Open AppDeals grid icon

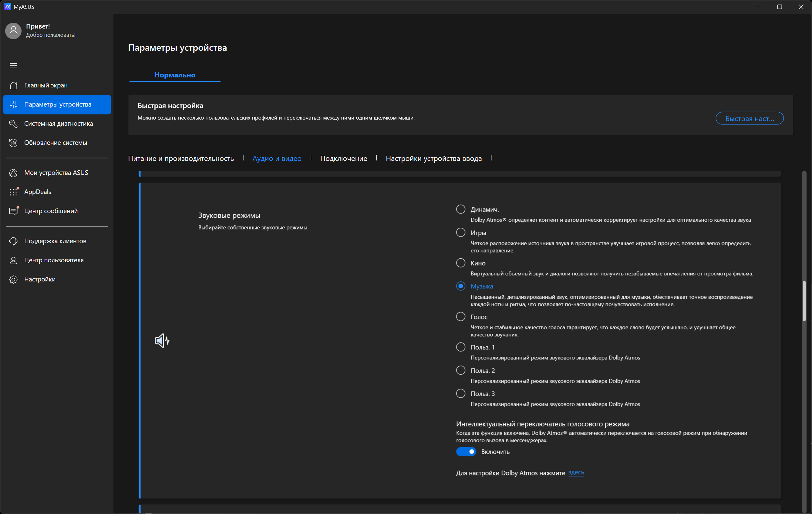pyautogui.click(x=13, y=192)
